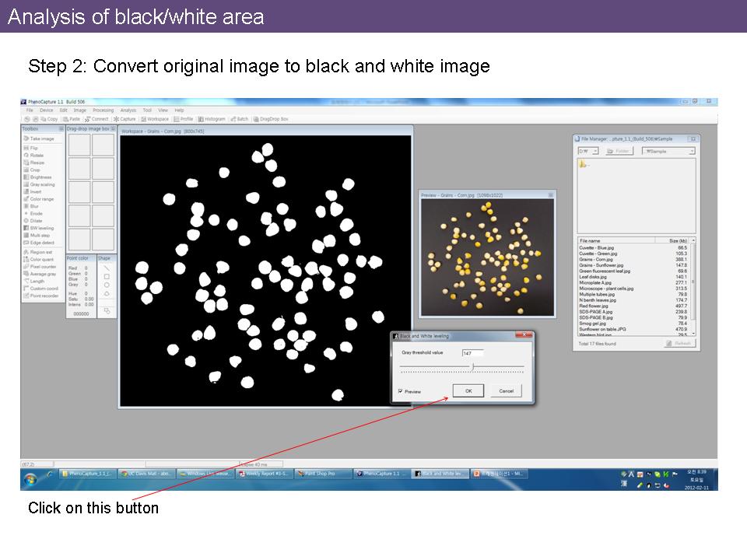Screen dimensions: 747x560
Task: Open the Pixel counter tool
Action: point(43,267)
